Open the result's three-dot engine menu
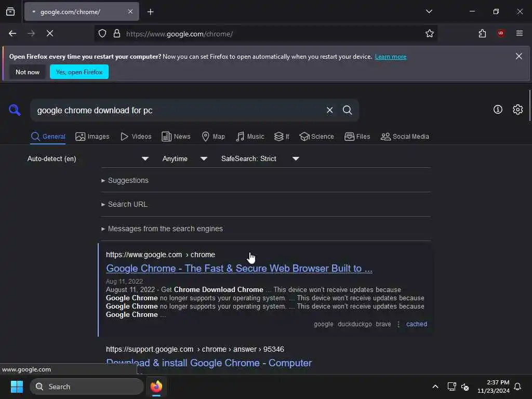532x399 pixels. [x=398, y=324]
